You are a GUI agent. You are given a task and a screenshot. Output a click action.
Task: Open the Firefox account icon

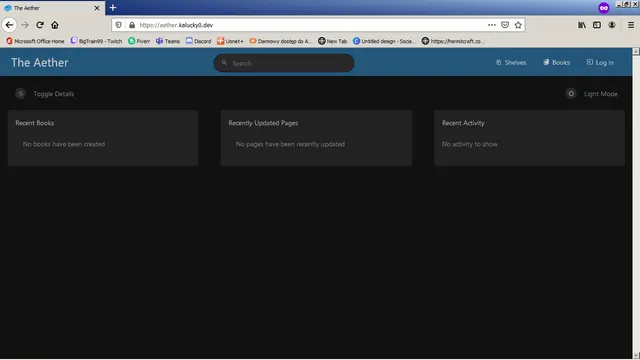pos(611,25)
